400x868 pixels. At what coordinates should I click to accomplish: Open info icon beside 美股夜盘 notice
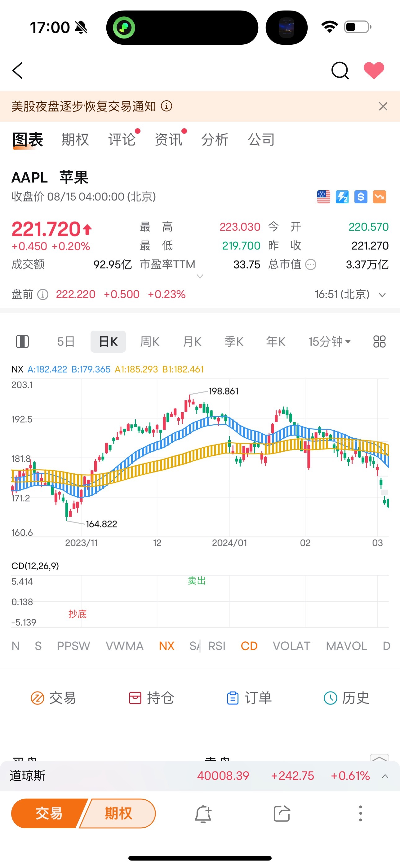(166, 106)
